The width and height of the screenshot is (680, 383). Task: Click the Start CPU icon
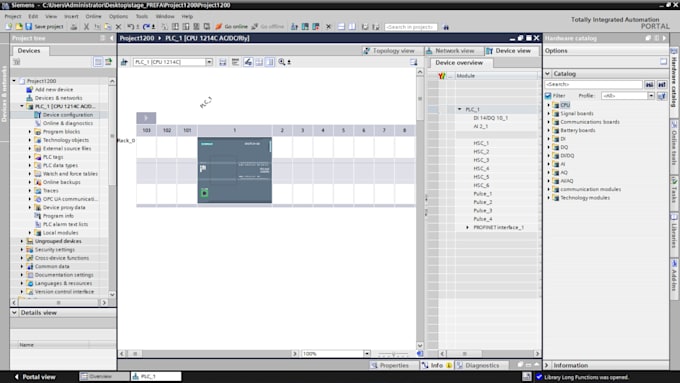(305, 27)
